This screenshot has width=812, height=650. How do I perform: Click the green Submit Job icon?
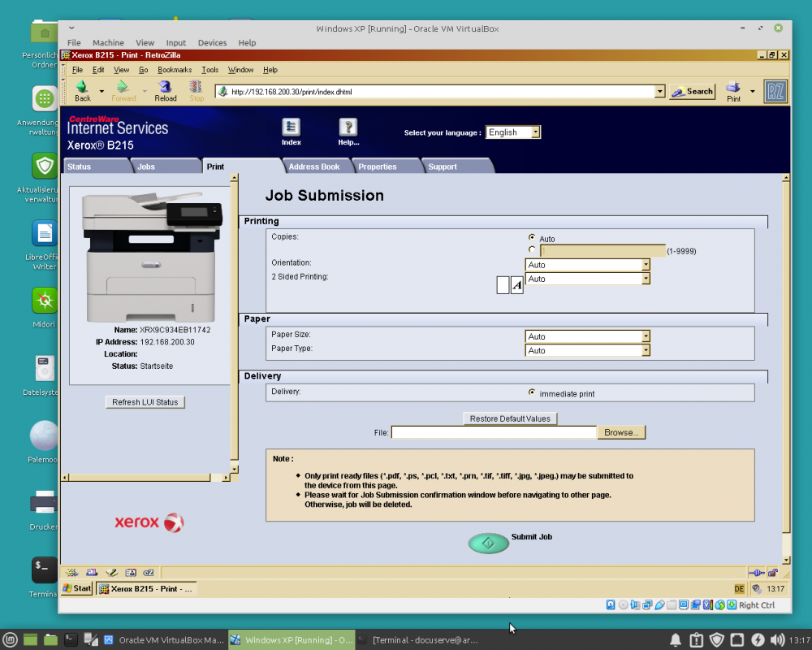[x=488, y=543]
